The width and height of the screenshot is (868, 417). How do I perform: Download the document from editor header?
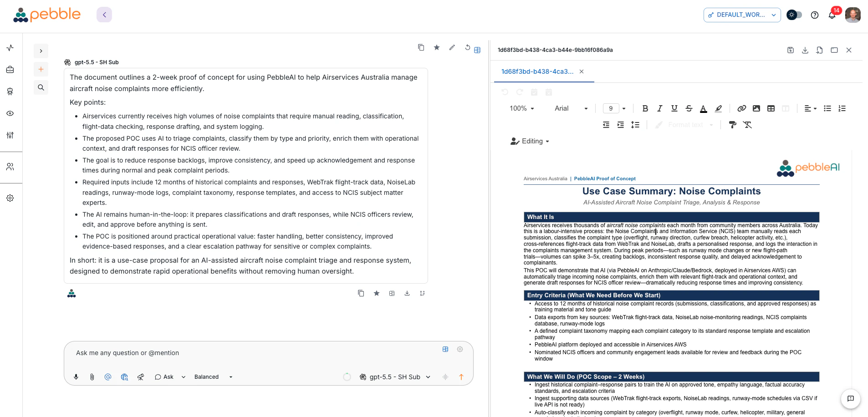click(805, 50)
